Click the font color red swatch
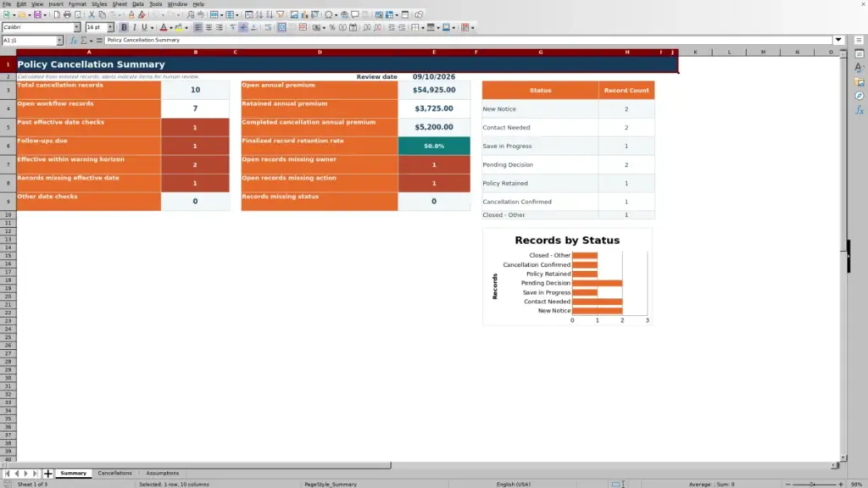Image resolution: width=868 pixels, height=488 pixels. pos(164,27)
